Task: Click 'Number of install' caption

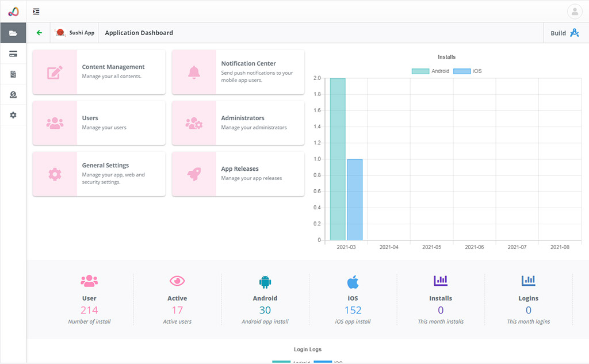Action: pyautogui.click(x=89, y=321)
